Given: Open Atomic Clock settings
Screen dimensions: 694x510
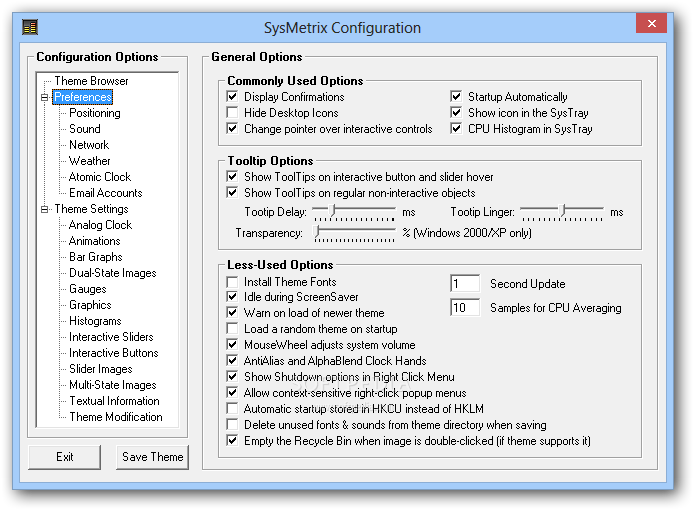Looking at the screenshot, I should click(100, 177).
